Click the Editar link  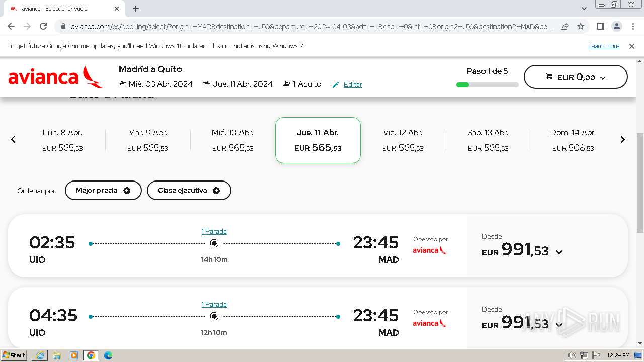(353, 84)
